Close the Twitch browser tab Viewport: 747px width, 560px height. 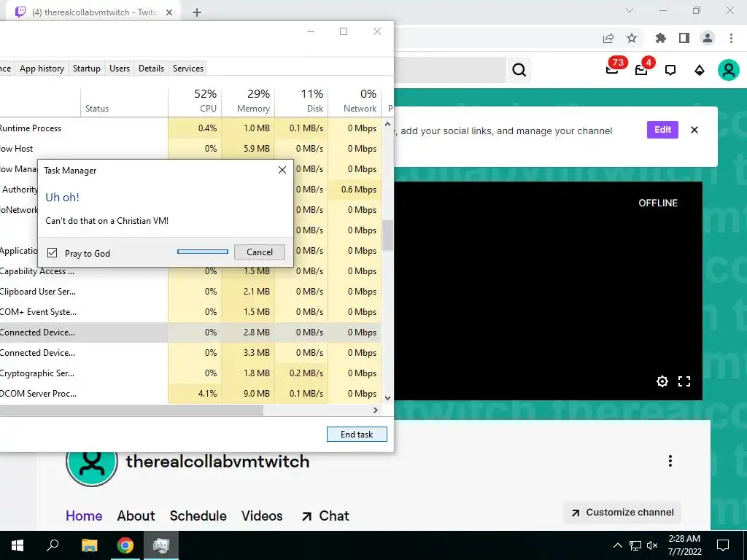click(169, 13)
